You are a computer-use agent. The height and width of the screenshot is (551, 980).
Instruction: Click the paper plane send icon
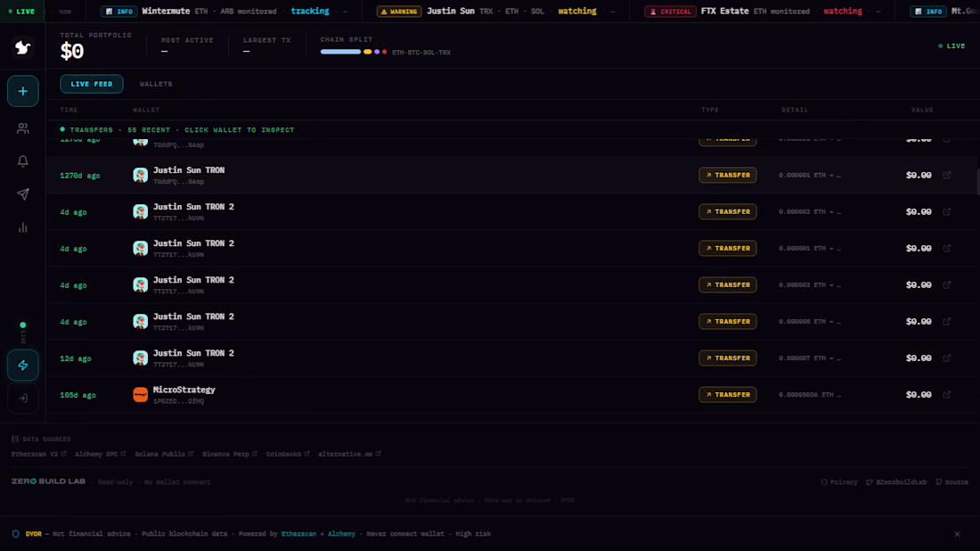coord(22,194)
